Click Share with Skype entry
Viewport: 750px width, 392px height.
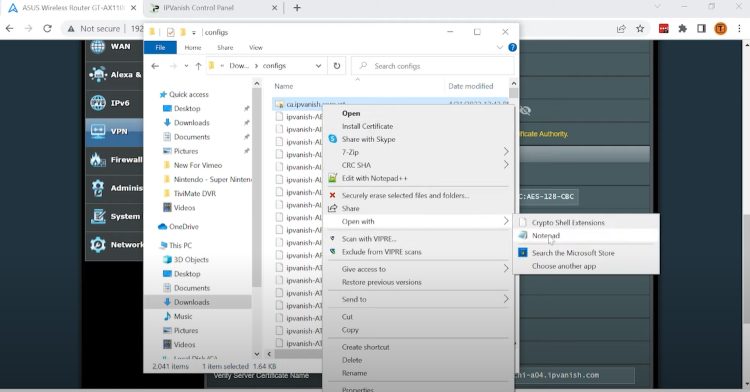click(x=368, y=139)
